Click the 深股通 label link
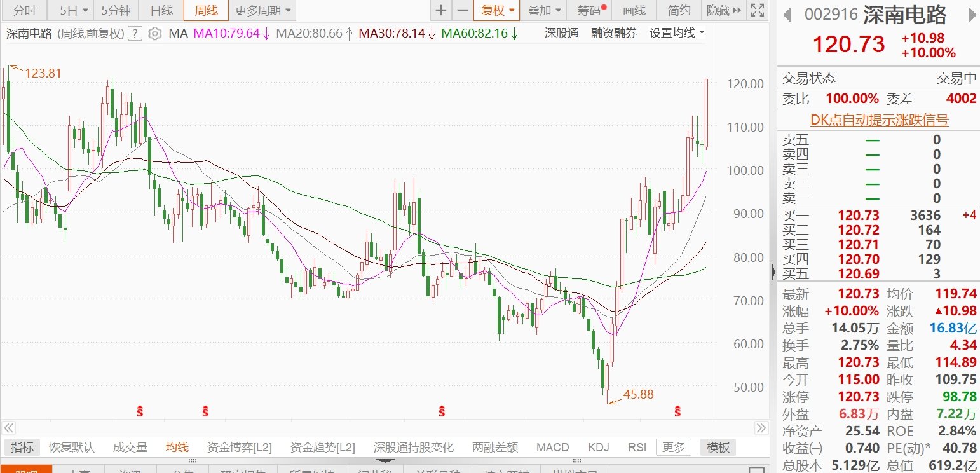This screenshot has height=473, width=980. [562, 34]
